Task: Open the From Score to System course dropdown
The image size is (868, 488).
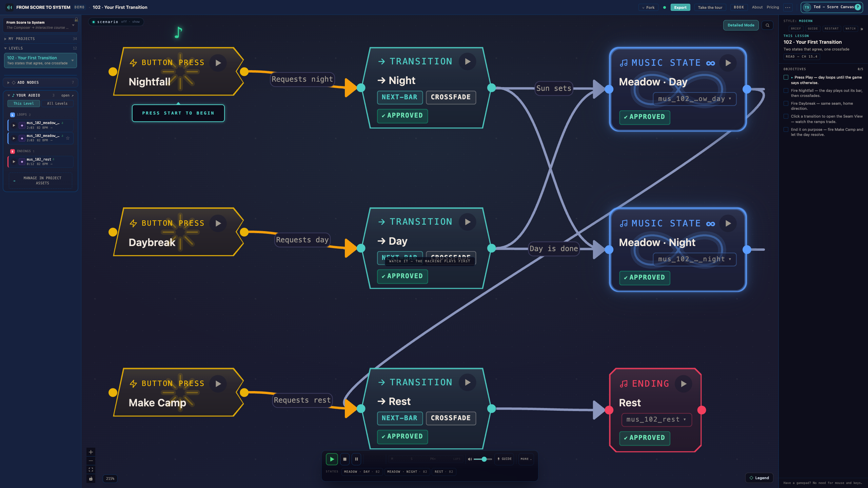Action: pos(40,25)
